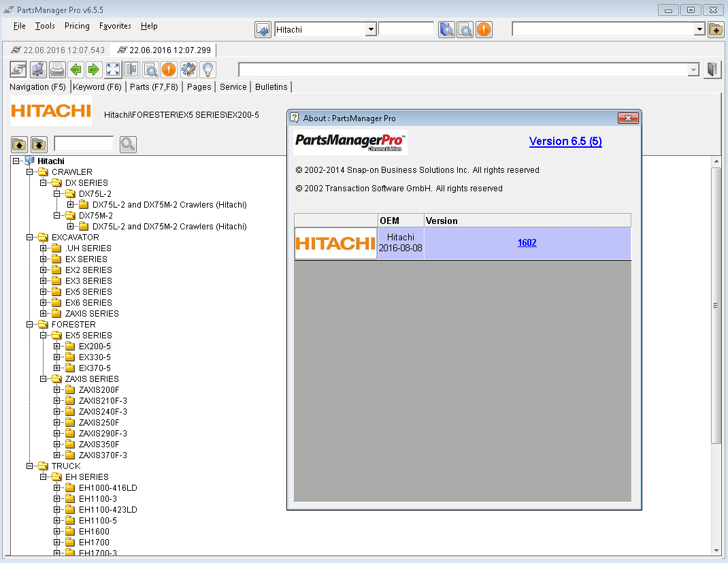This screenshot has height=563, width=728.
Task: Click the 1602 version link
Action: [527, 242]
